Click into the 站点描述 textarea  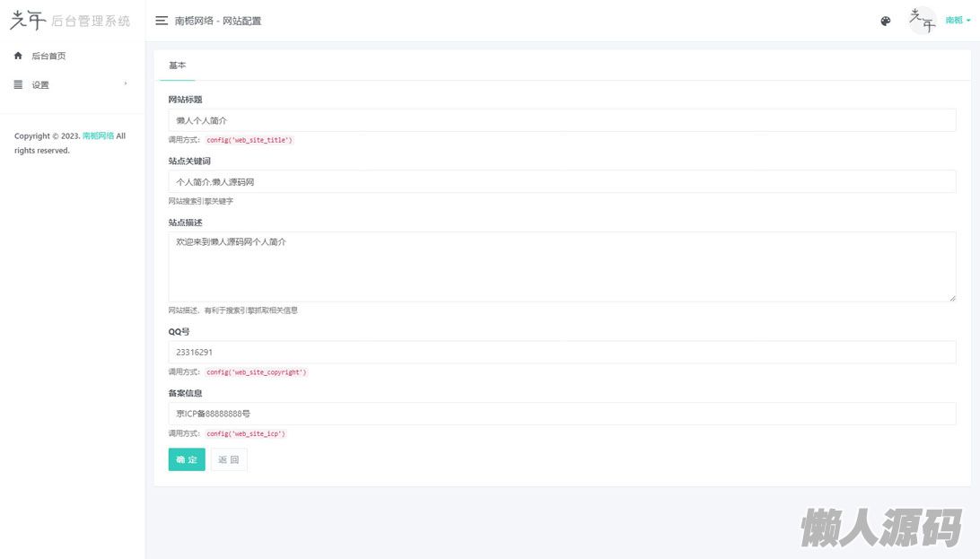(x=562, y=266)
